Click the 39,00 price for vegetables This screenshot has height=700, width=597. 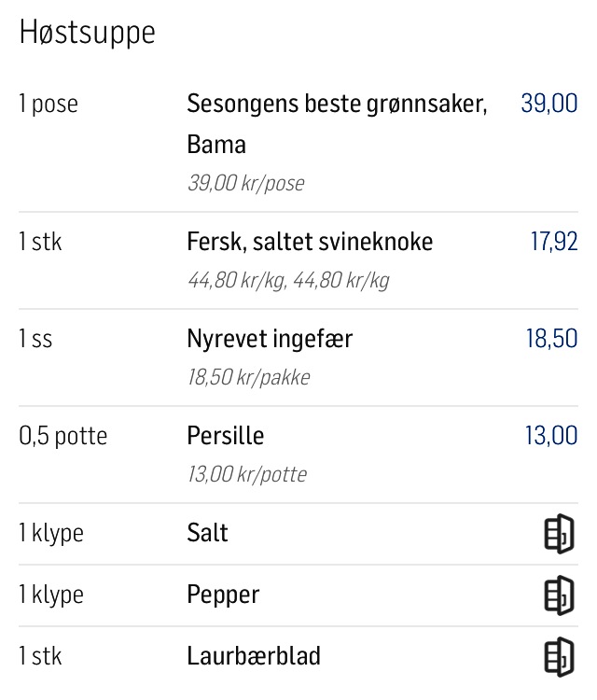548,104
